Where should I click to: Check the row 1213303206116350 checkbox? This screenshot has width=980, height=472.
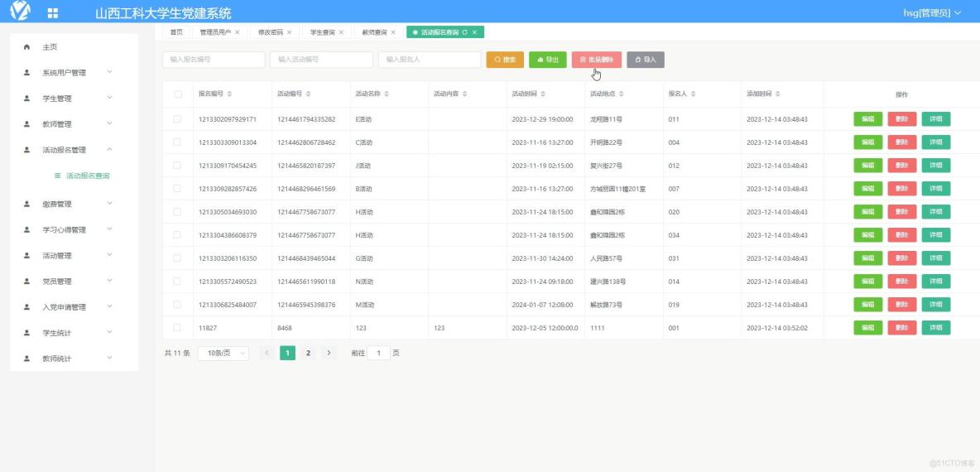(177, 258)
